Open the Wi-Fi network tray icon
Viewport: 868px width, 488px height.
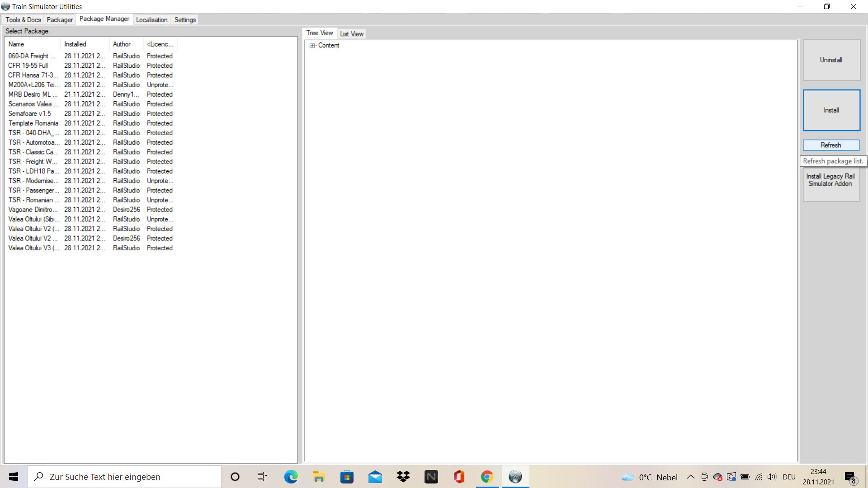click(x=759, y=477)
